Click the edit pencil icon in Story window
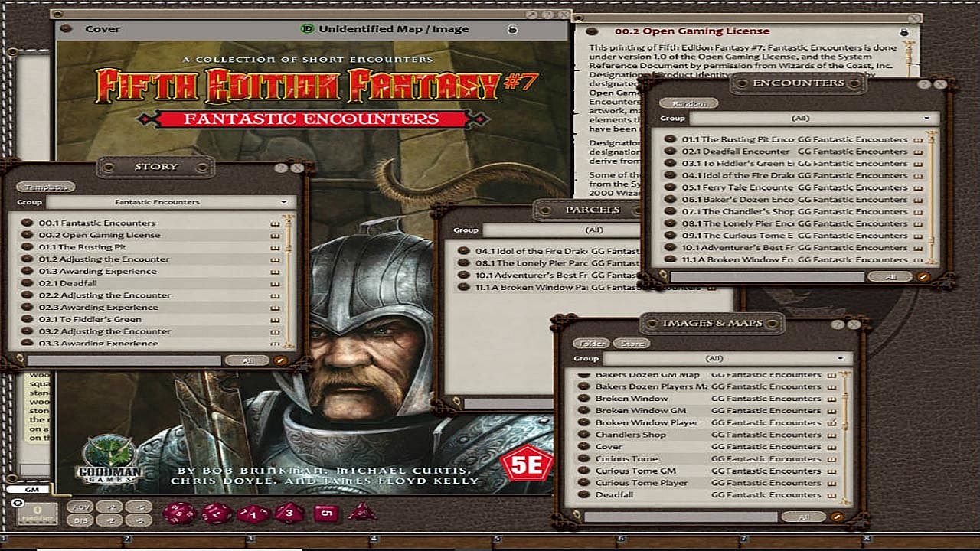Image resolution: width=980 pixels, height=551 pixels. tap(279, 360)
